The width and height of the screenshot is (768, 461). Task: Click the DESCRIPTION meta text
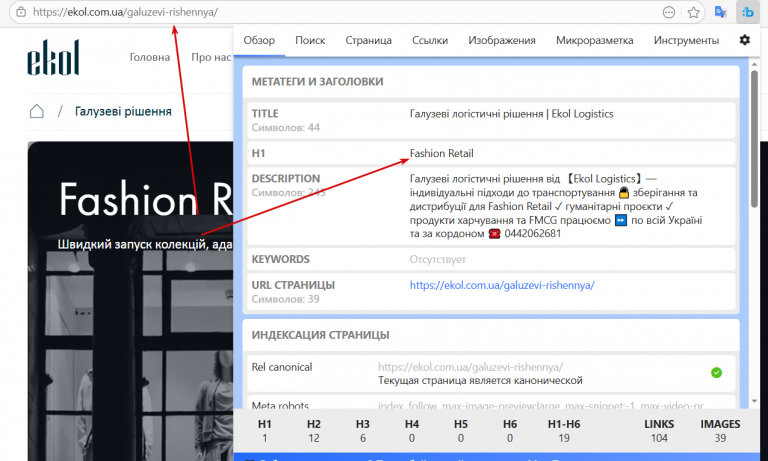tap(556, 206)
